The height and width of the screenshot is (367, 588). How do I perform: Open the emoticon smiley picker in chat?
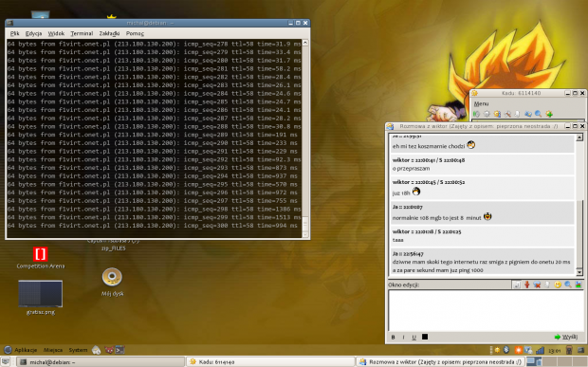[x=558, y=284]
